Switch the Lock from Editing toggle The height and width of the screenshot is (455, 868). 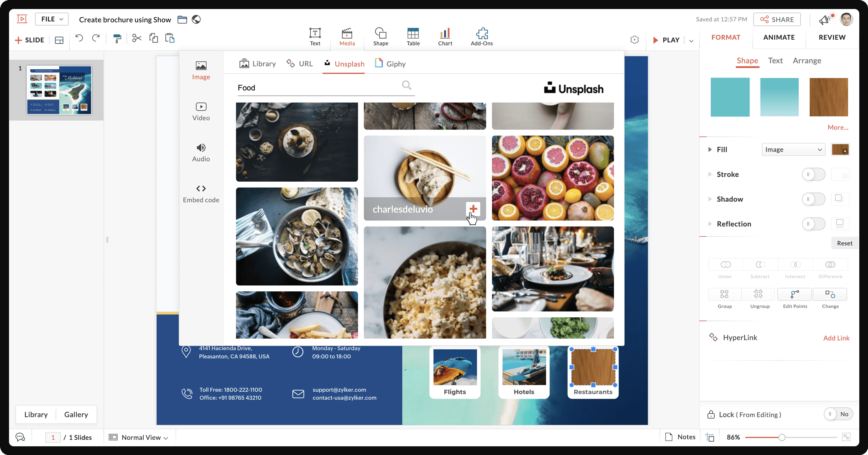pos(838,414)
